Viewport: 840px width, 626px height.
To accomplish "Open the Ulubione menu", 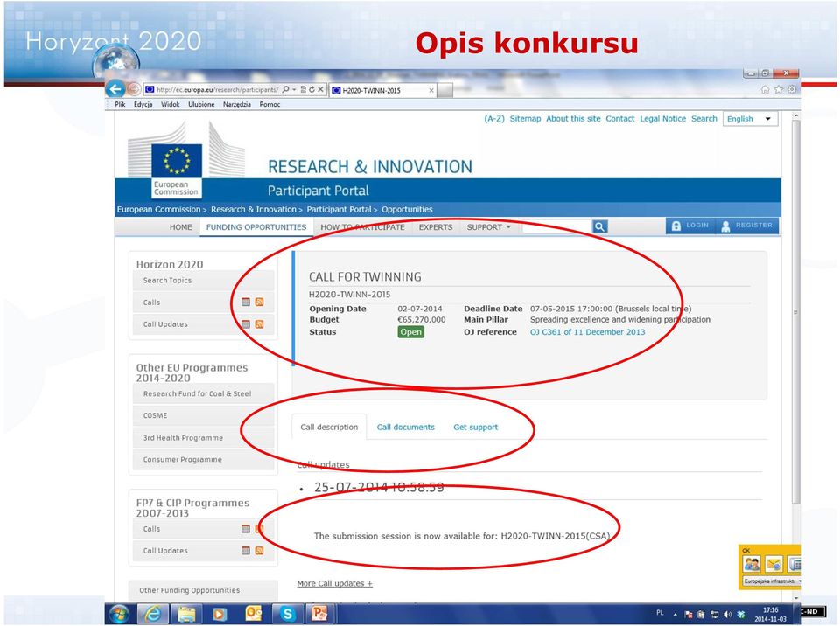I will click(x=201, y=104).
